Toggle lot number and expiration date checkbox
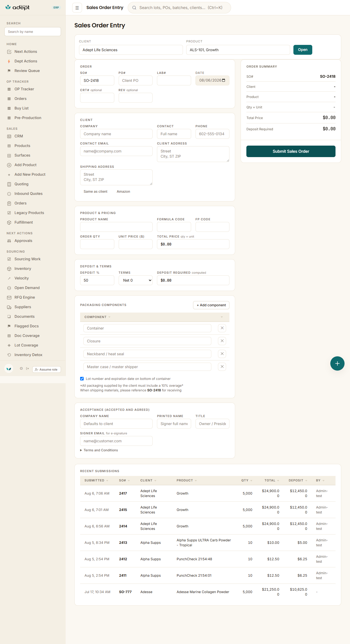The image size is (350, 644). pos(82,379)
